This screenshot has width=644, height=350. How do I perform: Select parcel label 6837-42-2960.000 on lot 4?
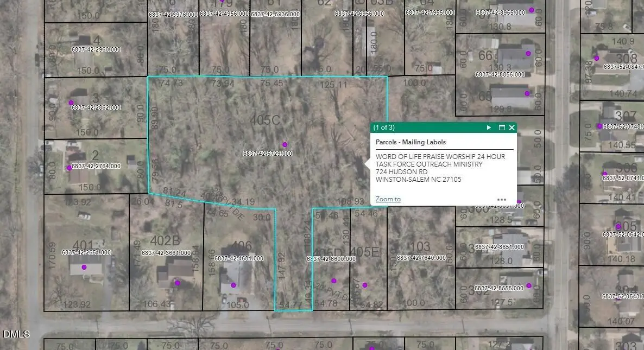[96, 49]
